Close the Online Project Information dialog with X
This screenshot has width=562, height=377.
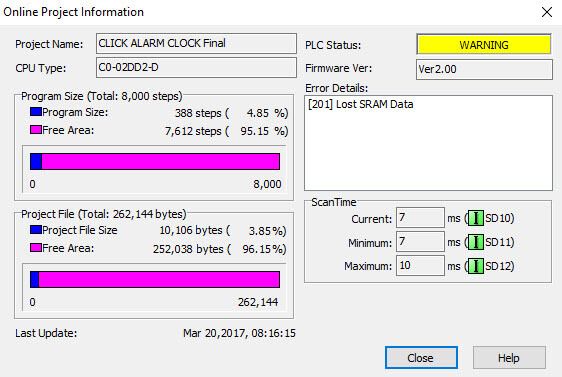click(x=547, y=12)
